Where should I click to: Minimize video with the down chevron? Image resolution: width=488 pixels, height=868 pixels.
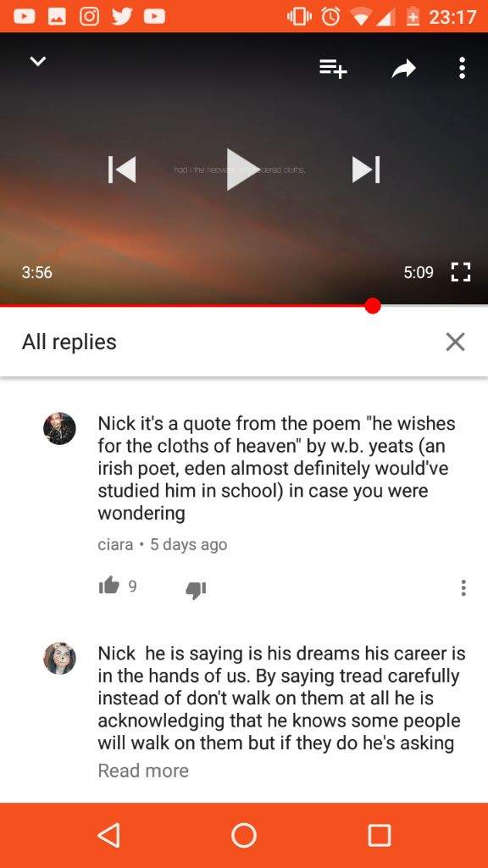coord(37,61)
